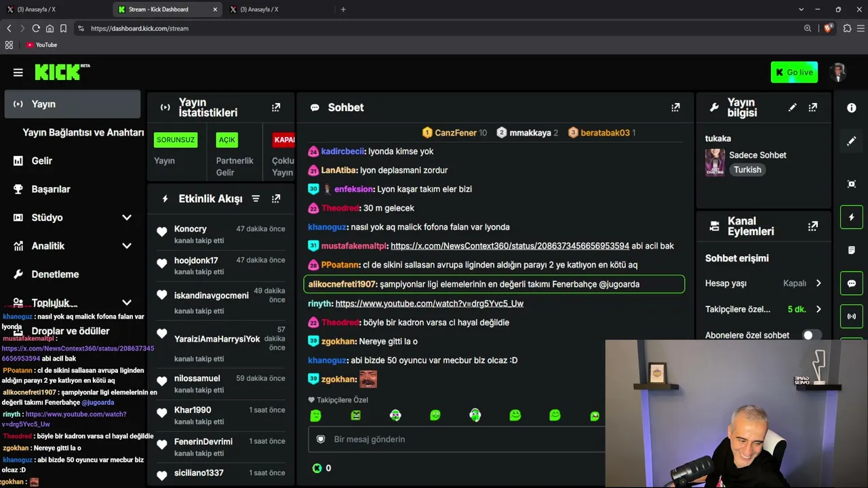
Task: Edit stream info with the pencil icon in Yayın bilgisi
Action: tap(792, 107)
